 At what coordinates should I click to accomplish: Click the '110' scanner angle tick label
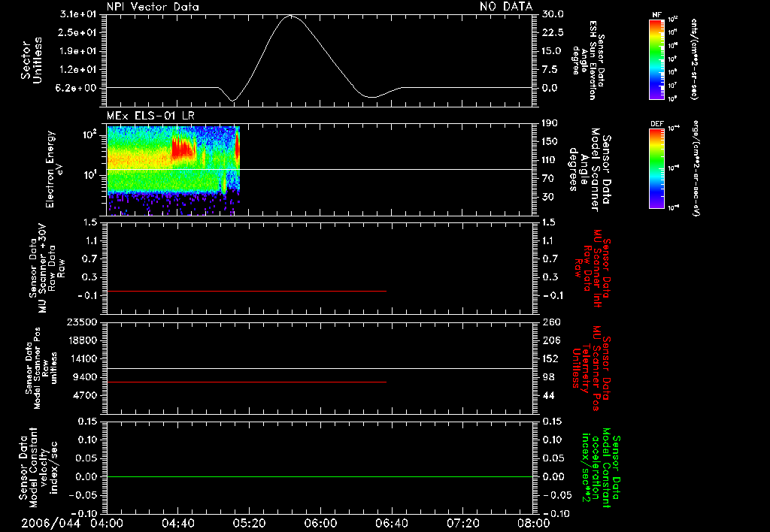[x=550, y=160]
